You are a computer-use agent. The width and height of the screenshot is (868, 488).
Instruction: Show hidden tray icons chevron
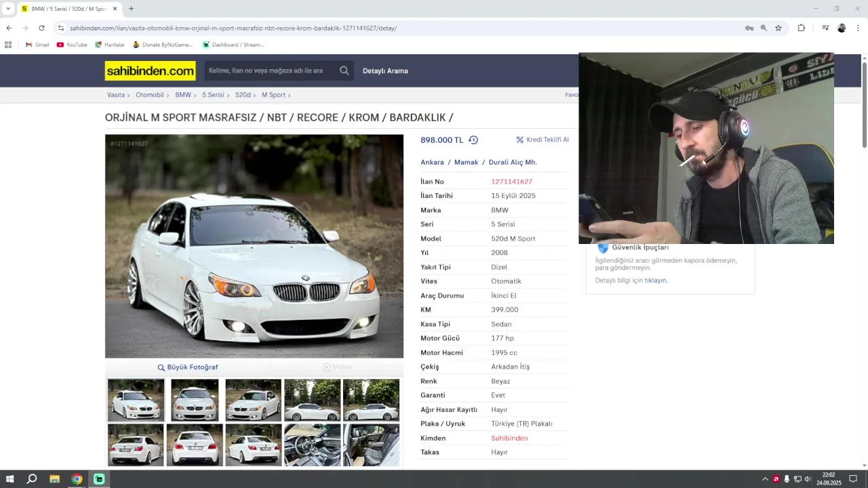765,479
